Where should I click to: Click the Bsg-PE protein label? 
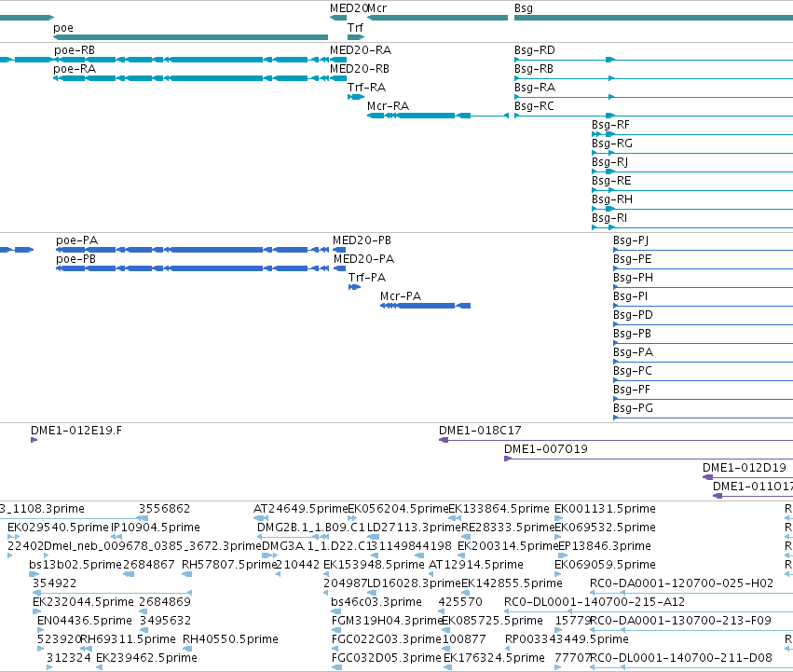pyautogui.click(x=632, y=259)
